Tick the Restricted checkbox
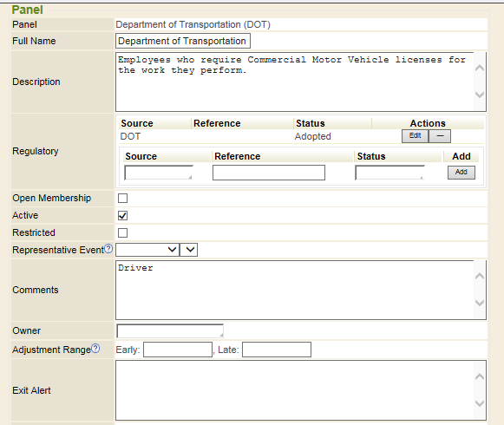The width and height of the screenshot is (504, 425). (x=122, y=232)
